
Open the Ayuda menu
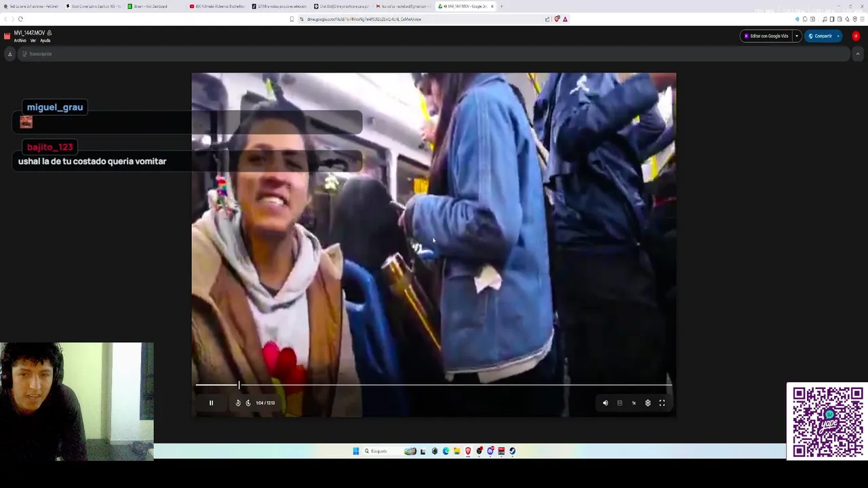coord(45,41)
